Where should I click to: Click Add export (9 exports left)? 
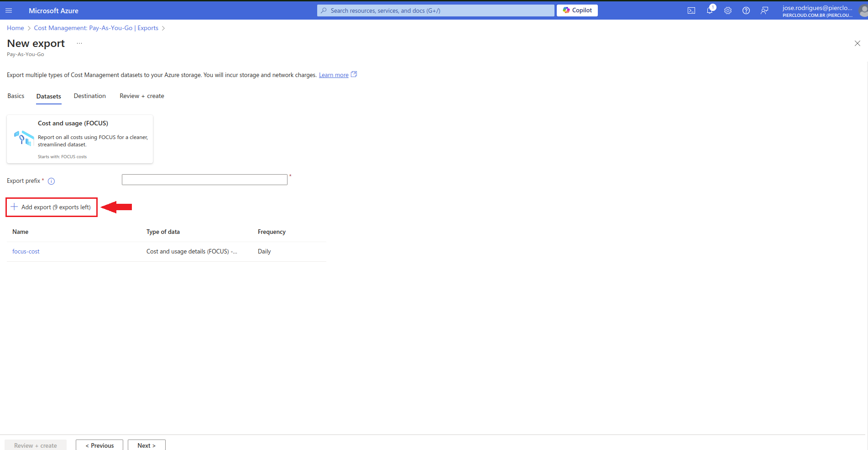point(52,207)
